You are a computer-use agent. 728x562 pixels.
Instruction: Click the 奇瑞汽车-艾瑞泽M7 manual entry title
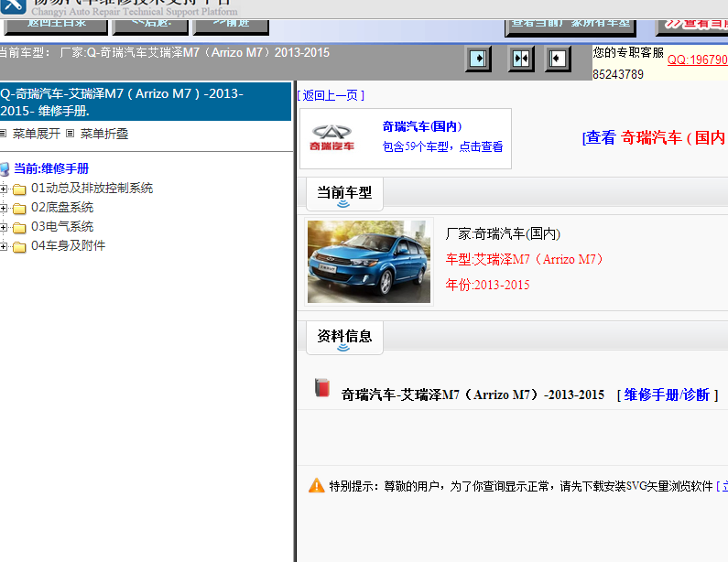(473, 394)
